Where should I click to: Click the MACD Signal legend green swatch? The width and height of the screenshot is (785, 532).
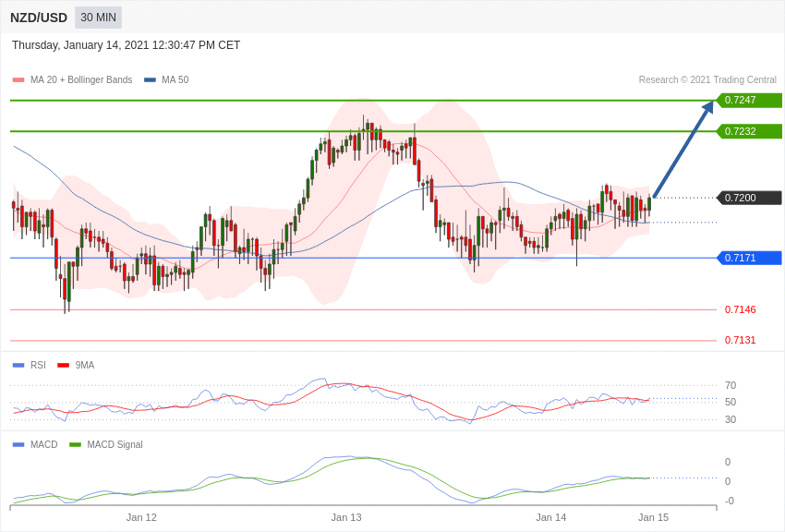(75, 444)
